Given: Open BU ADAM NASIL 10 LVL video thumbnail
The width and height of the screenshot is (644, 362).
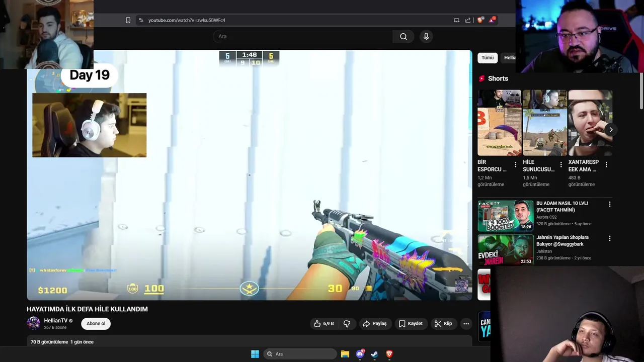Looking at the screenshot, I should coord(506,216).
